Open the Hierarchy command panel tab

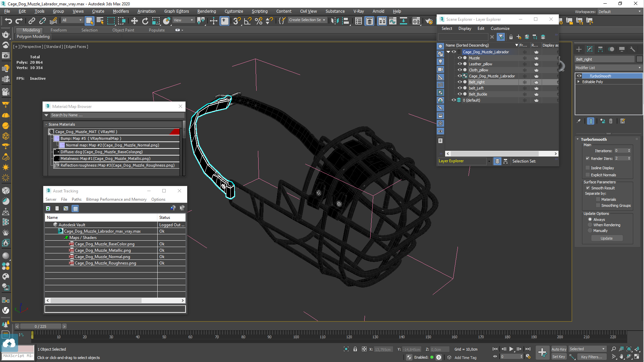click(x=600, y=49)
